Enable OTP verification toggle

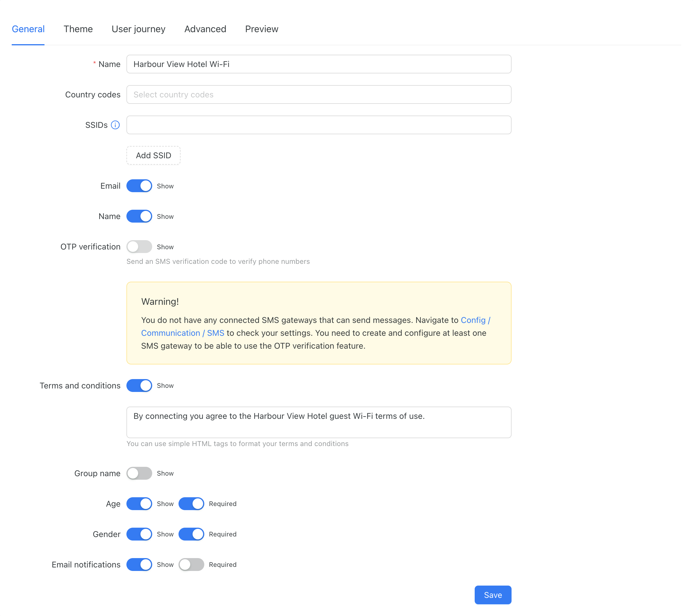coord(139,247)
